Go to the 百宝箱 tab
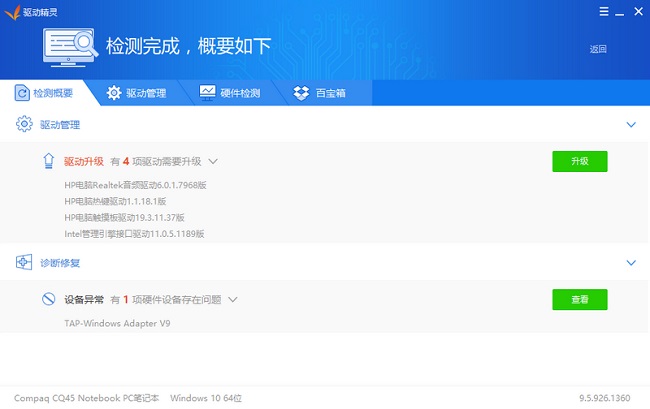The height and width of the screenshot is (409, 650). tap(324, 93)
